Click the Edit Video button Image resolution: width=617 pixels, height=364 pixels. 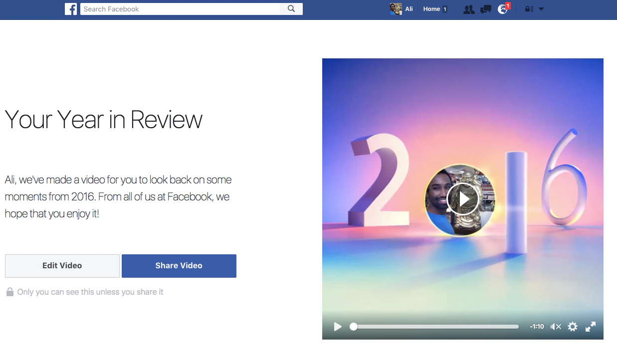(x=62, y=266)
